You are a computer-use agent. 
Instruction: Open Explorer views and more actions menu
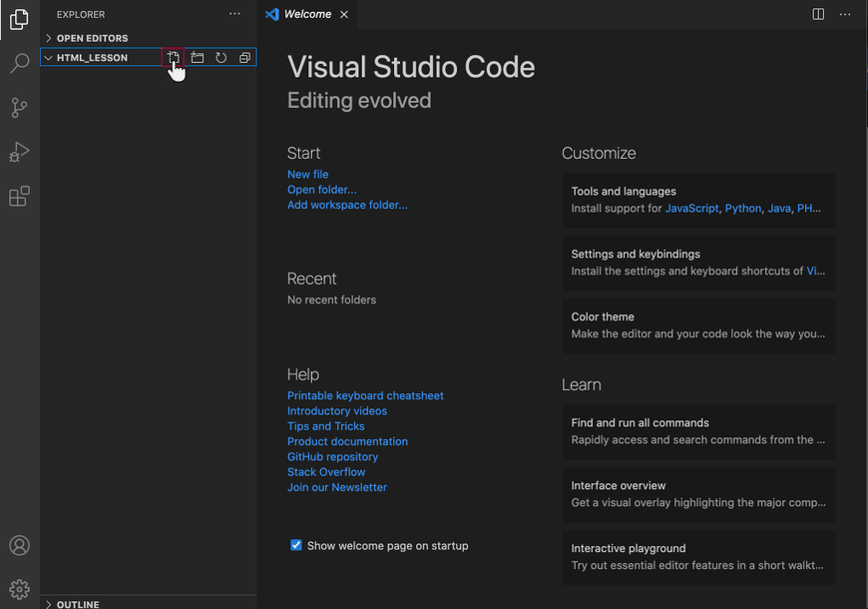point(234,14)
